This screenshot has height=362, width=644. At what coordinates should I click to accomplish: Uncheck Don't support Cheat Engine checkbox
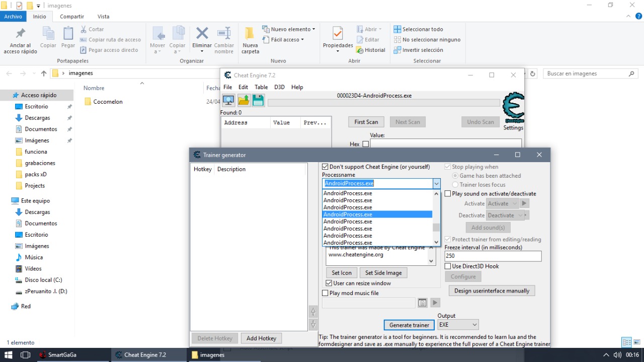(326, 167)
